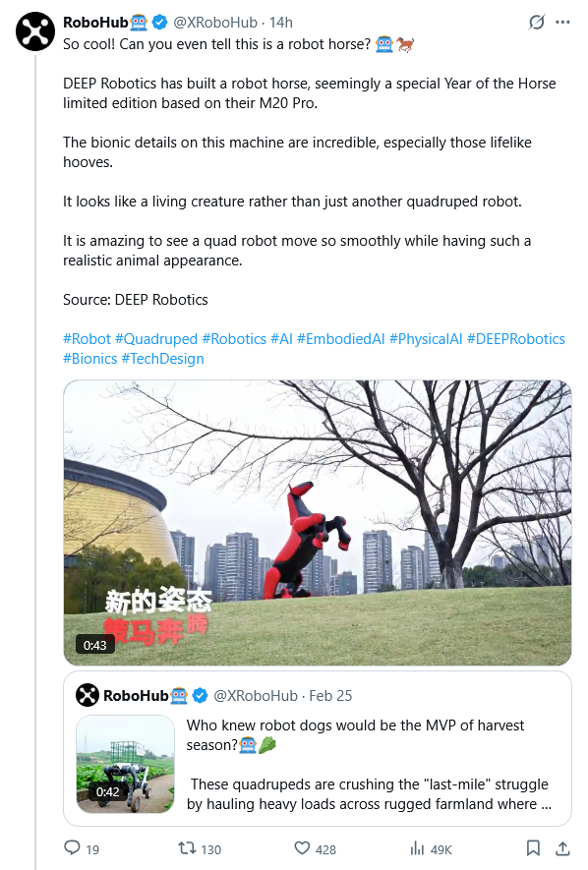Open the three-dot more options menu
The height and width of the screenshot is (870, 588).
[x=562, y=23]
